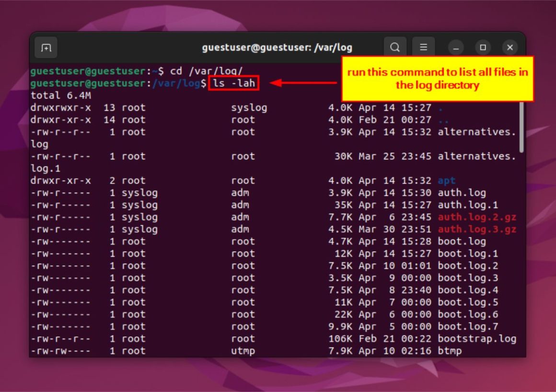Select the apt directory name
The height and width of the screenshot is (392, 556).
coord(446,180)
